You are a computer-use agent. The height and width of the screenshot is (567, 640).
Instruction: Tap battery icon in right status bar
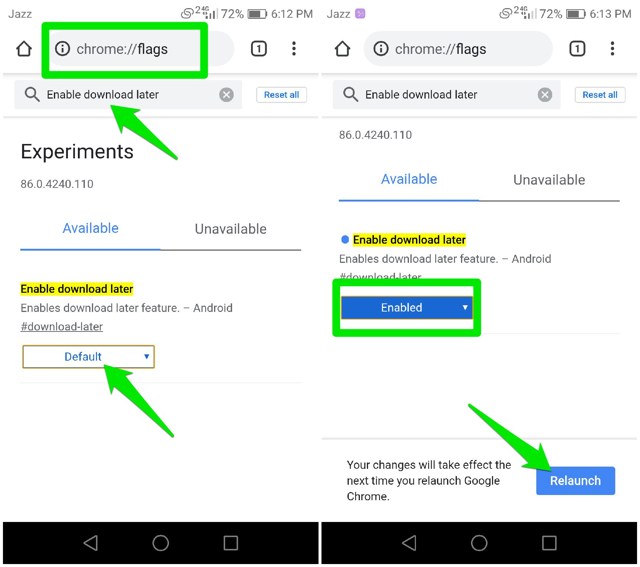pyautogui.click(x=576, y=14)
